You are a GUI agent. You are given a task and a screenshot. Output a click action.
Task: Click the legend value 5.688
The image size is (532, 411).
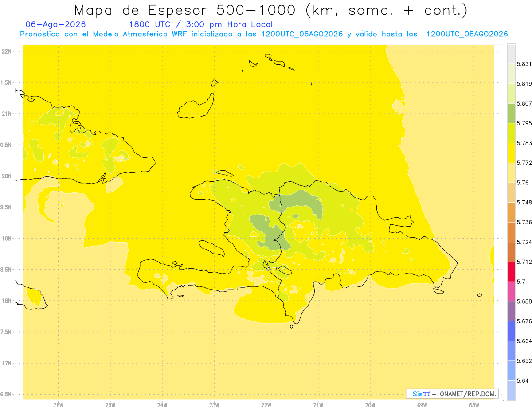[x=524, y=301]
